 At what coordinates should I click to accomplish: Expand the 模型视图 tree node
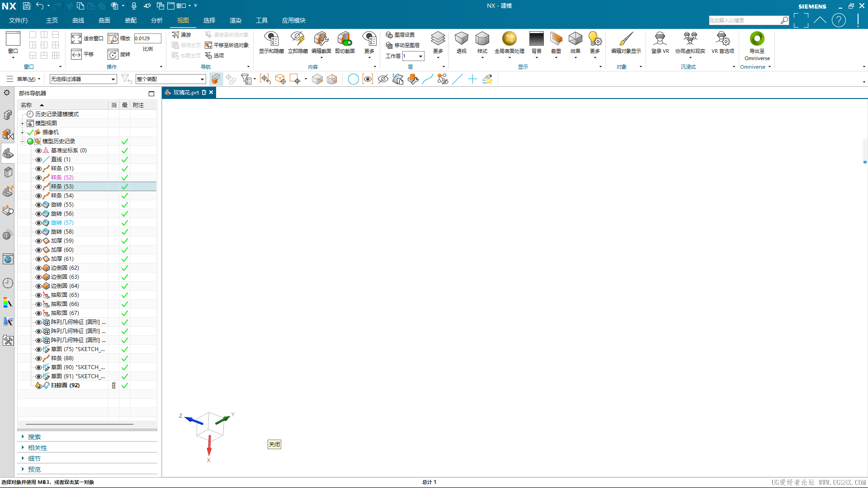[22, 123]
